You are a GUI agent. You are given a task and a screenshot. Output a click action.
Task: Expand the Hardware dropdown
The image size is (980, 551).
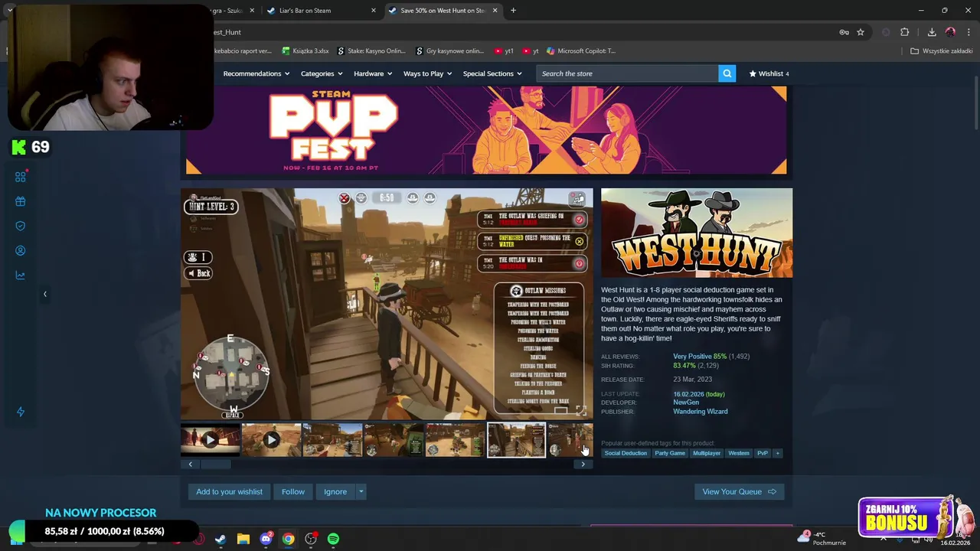373,73
